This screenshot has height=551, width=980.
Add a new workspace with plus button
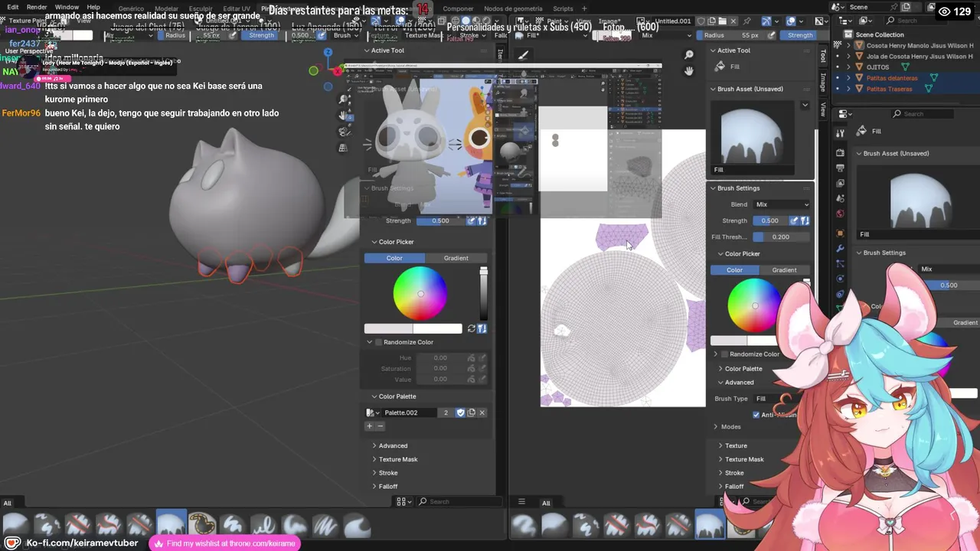pos(584,8)
